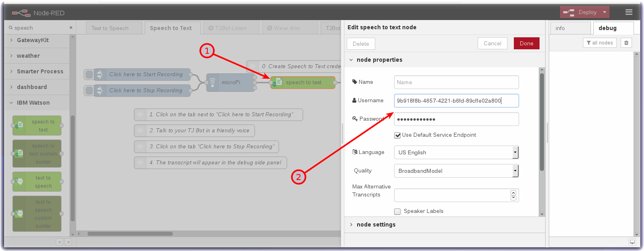Viewport: 644px width, 251px height.
Task: Expand the dashboard palette category
Action: pyautogui.click(x=37, y=87)
